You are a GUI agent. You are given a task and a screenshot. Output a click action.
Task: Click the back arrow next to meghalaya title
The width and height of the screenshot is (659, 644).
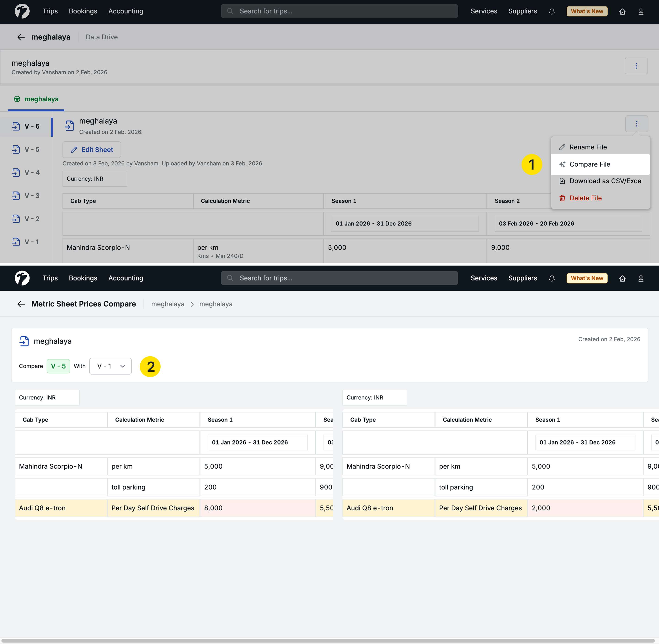[x=21, y=37]
